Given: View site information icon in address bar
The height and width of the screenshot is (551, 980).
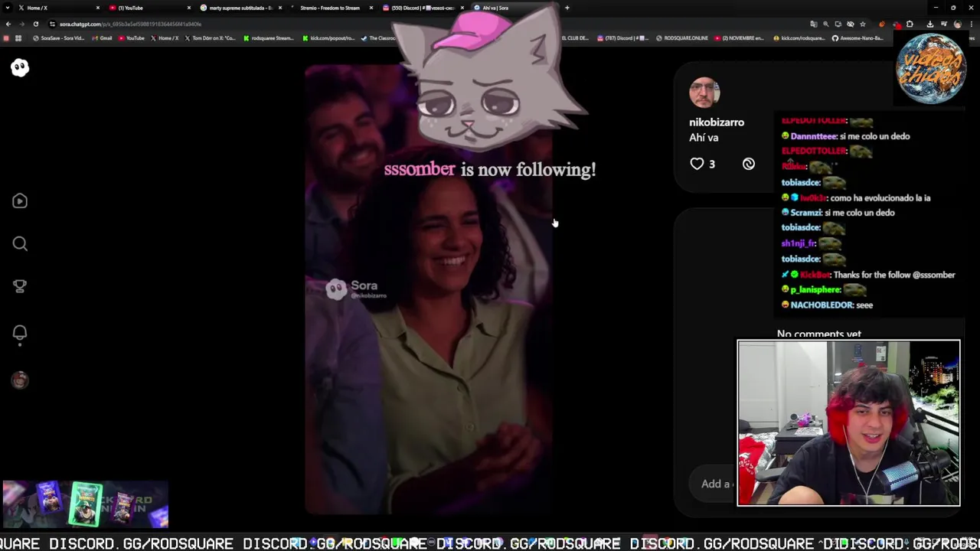Looking at the screenshot, I should [52, 24].
